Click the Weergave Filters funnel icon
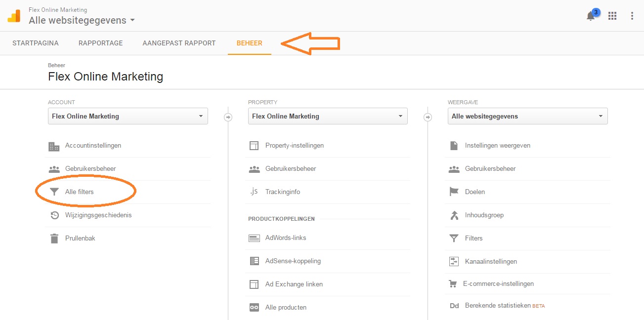 (454, 239)
